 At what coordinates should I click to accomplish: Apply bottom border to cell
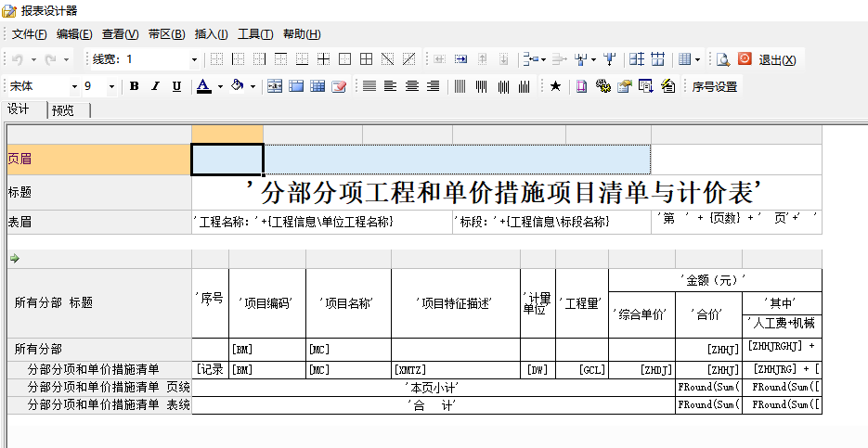pyautogui.click(x=302, y=58)
